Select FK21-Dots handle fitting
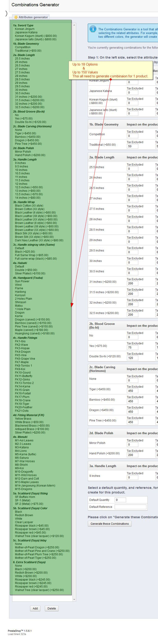Viewport: 158px width, 644px height. coord(22,411)
